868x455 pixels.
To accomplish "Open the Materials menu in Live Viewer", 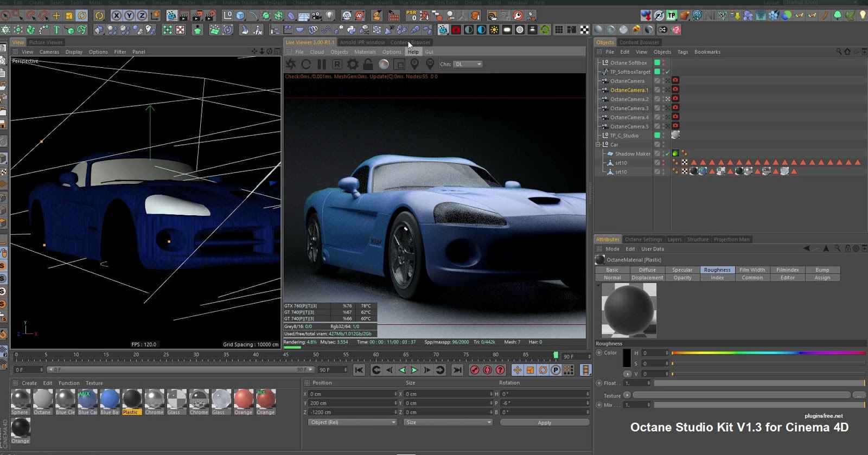I will (x=365, y=52).
